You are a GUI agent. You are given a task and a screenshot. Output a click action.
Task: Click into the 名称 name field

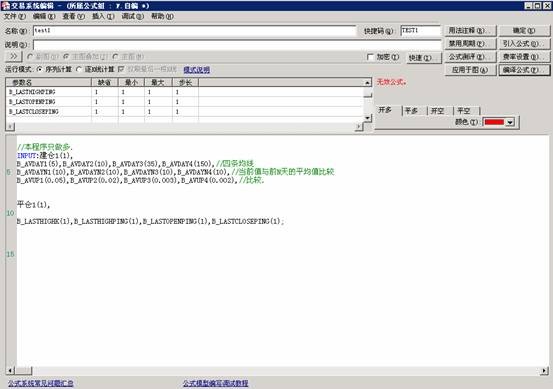click(x=194, y=31)
